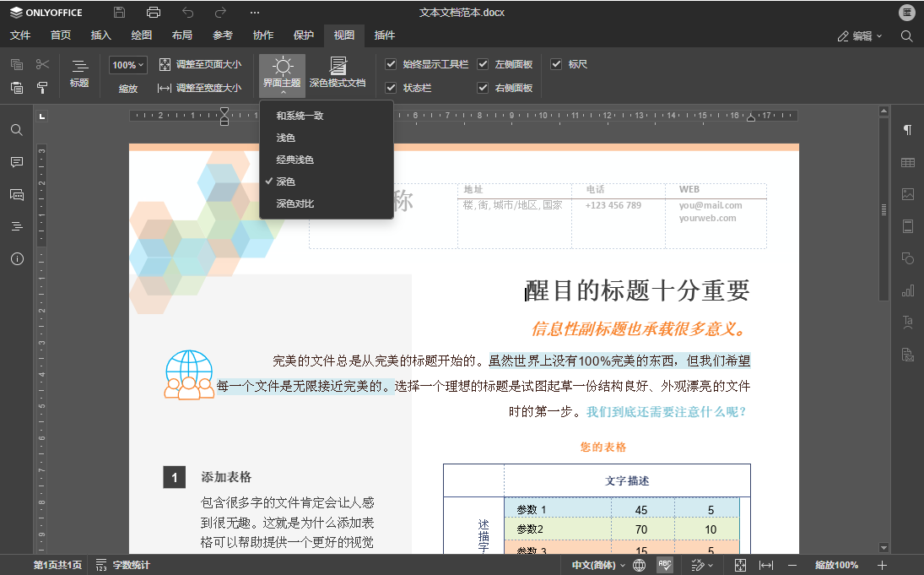Open paragraph settings in right sidebar
The height and width of the screenshot is (575, 924).
907,130
